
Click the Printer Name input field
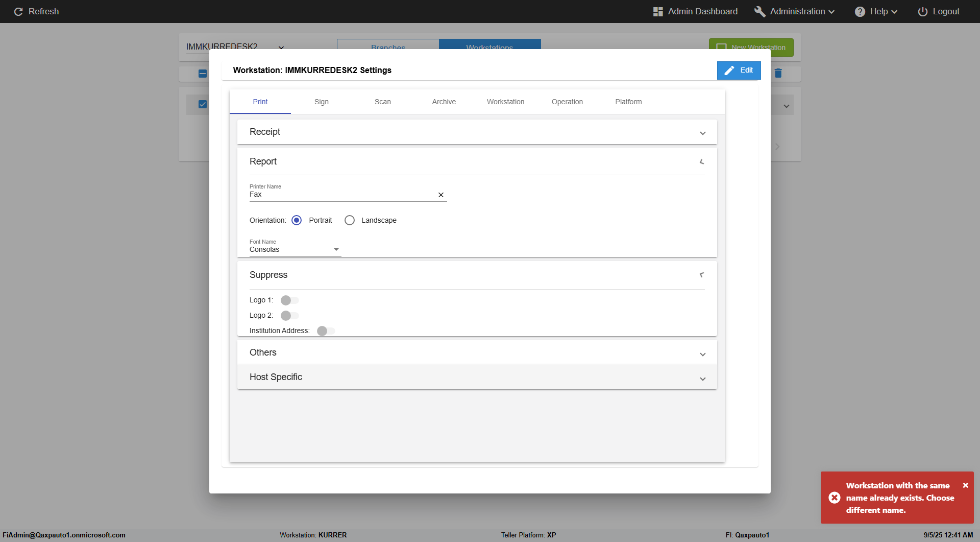[x=341, y=195]
